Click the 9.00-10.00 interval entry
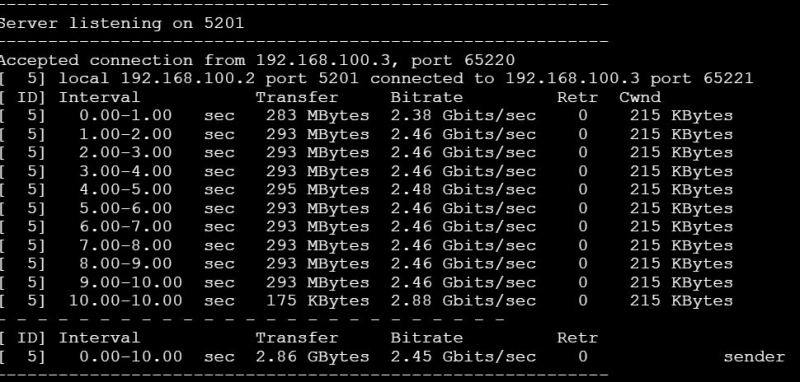 [x=131, y=282]
